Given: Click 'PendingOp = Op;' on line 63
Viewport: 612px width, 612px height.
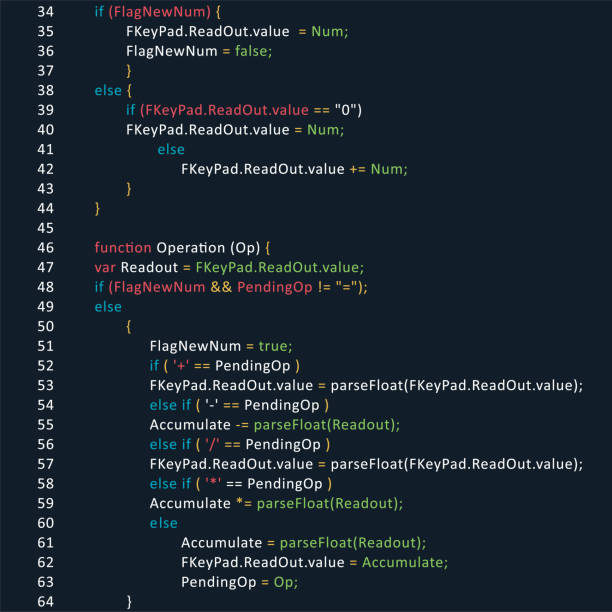Looking at the screenshot, I should coord(240,582).
